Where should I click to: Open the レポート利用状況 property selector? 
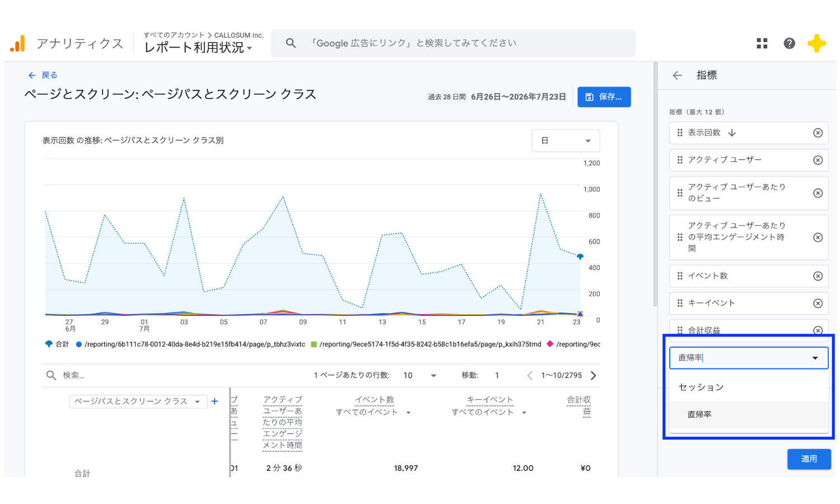coord(198,48)
